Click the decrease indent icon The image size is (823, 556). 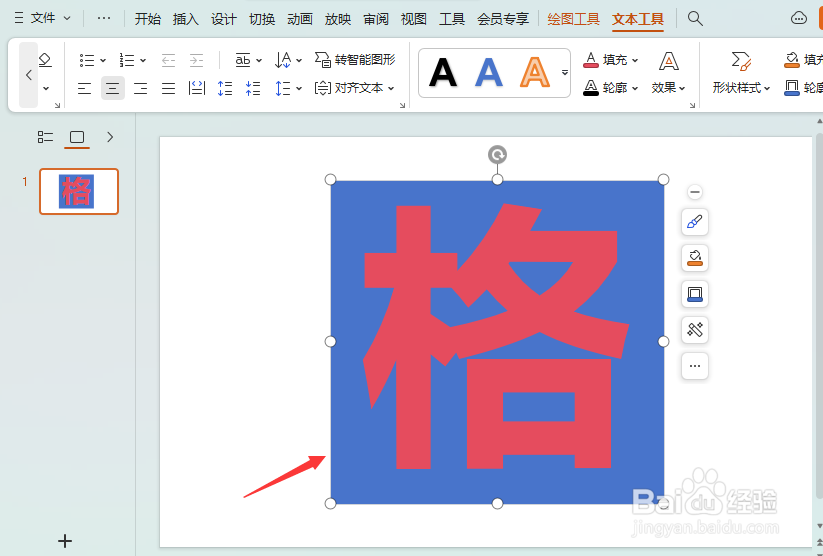[x=168, y=60]
